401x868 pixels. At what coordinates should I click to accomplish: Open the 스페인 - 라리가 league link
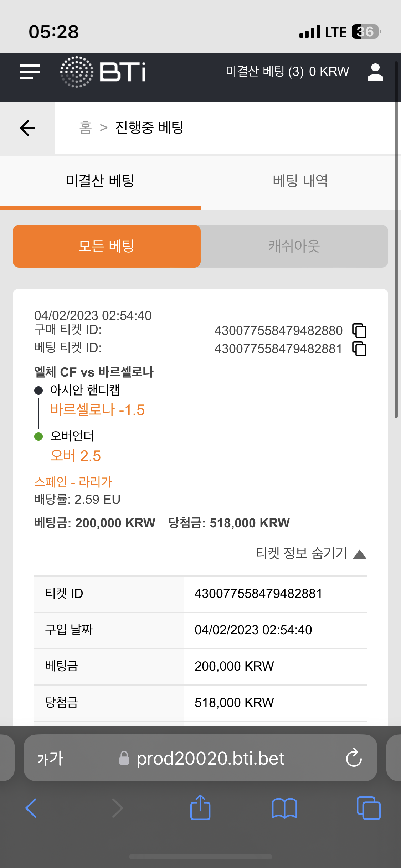click(x=73, y=482)
